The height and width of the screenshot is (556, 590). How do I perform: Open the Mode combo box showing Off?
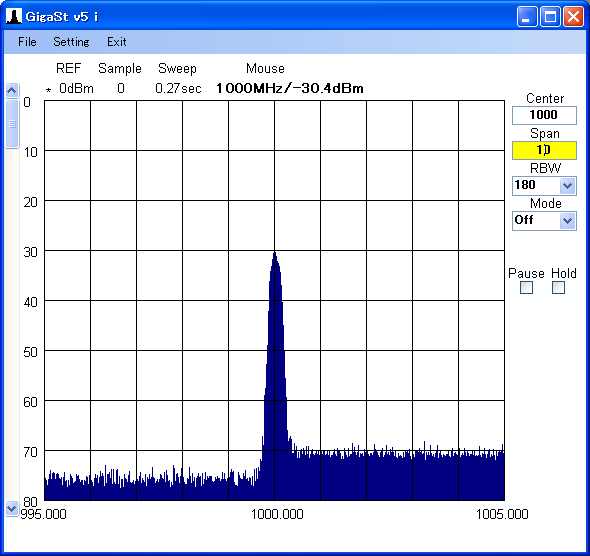coord(544,221)
